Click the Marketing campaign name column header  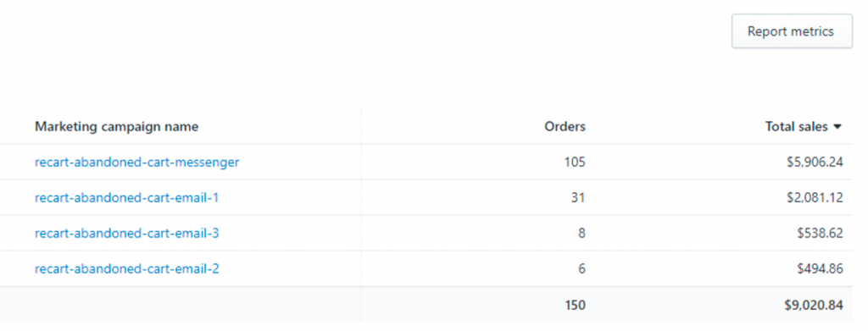117,126
